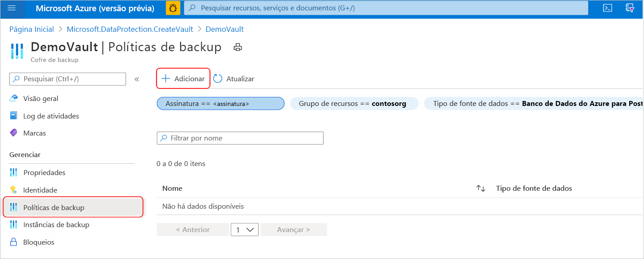Open the page number dropdown
644x259 pixels.
click(x=244, y=229)
